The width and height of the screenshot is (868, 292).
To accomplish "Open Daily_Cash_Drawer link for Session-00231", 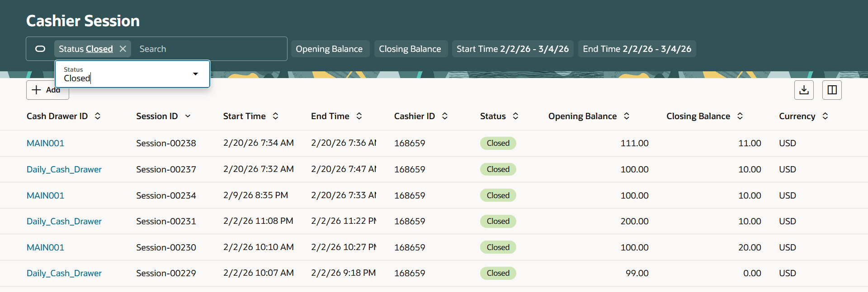I will pyautogui.click(x=64, y=221).
